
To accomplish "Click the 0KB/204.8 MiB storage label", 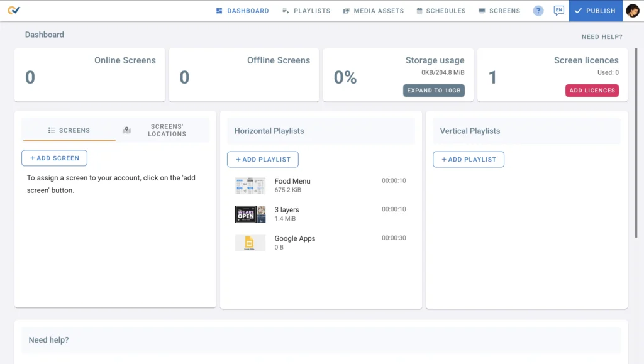I will click(x=443, y=72).
